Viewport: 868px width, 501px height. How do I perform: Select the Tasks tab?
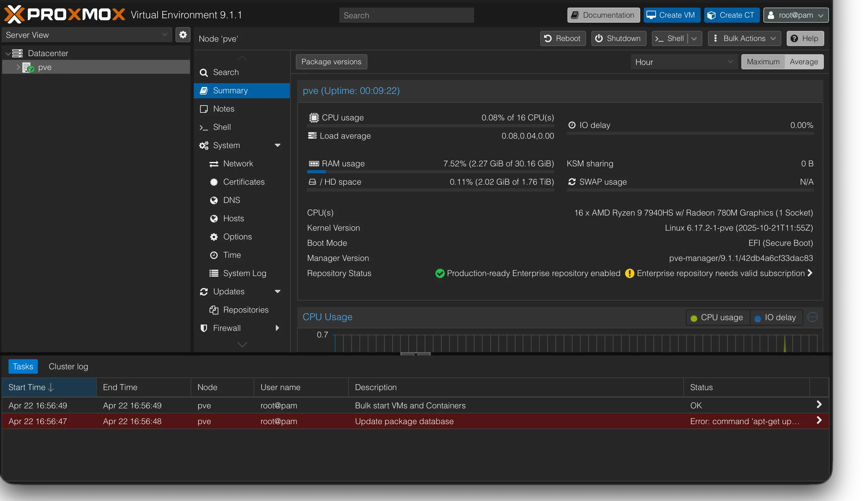click(x=23, y=366)
